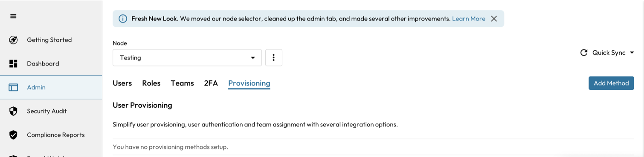Click the Compliance Reports checkmark shield icon
The height and width of the screenshot is (157, 644).
[13, 135]
